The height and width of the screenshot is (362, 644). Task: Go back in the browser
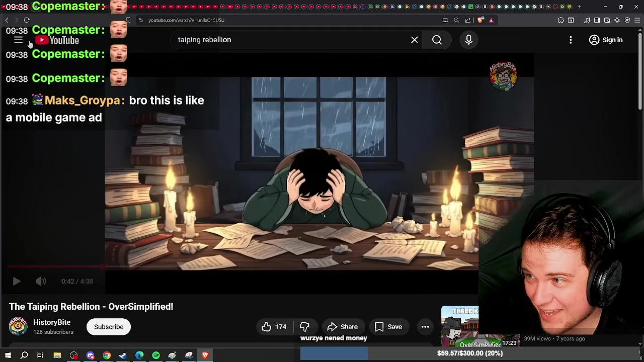(7, 20)
